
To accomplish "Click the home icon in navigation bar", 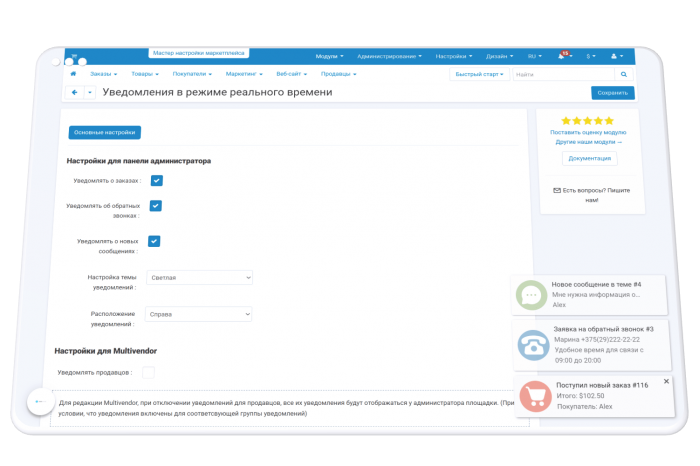I will coord(73,74).
